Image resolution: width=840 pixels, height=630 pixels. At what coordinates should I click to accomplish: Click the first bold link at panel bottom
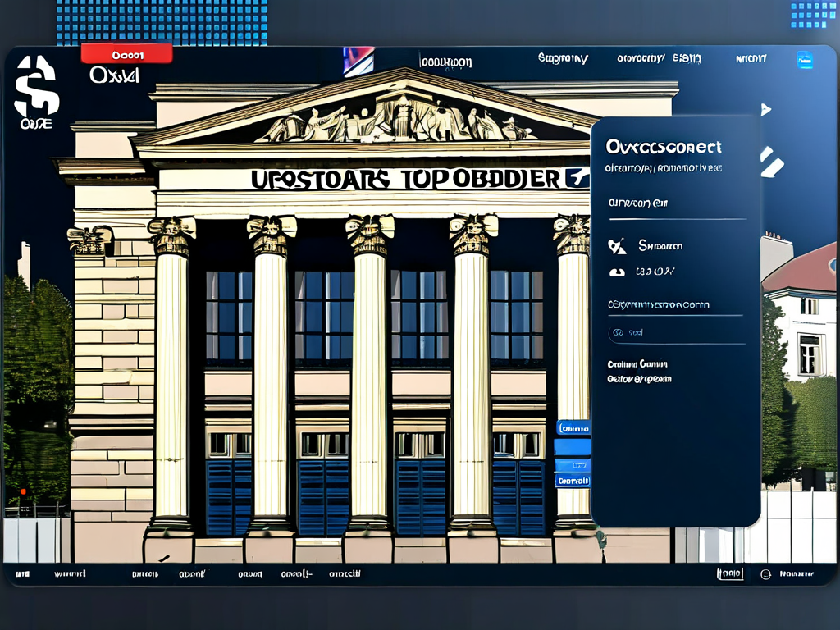[637, 364]
